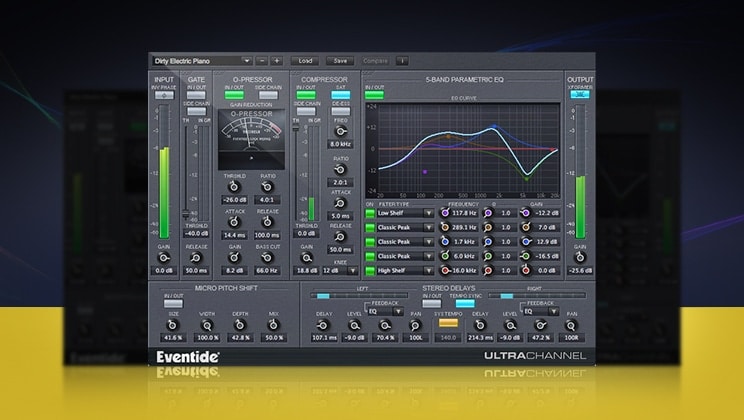Toggle the O-Pressor IN/OUT button
This screenshot has height=420, width=744.
(x=234, y=95)
